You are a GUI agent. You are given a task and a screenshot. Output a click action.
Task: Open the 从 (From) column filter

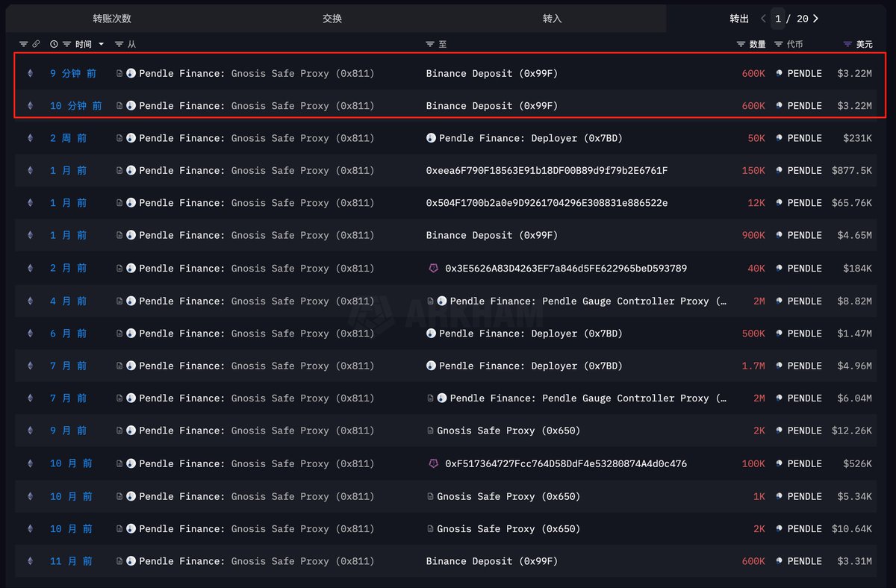tap(119, 45)
